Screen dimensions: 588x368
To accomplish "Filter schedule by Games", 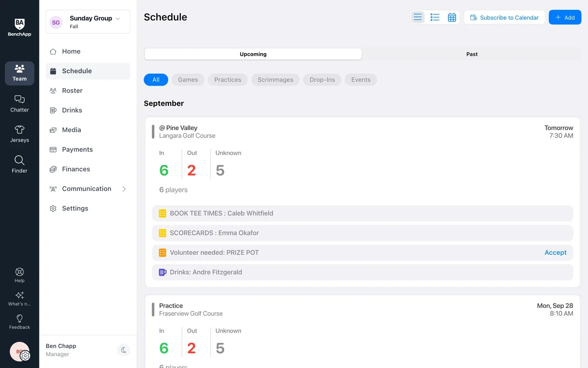I will click(x=188, y=80).
